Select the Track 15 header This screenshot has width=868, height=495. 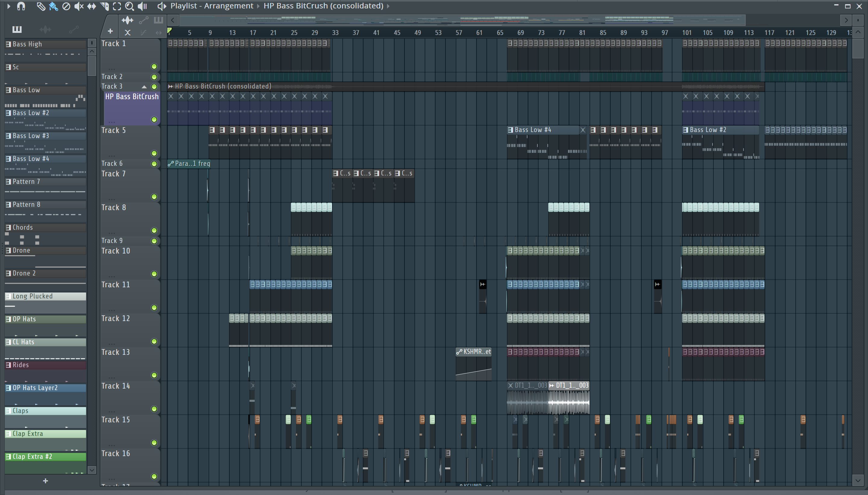tap(130, 431)
